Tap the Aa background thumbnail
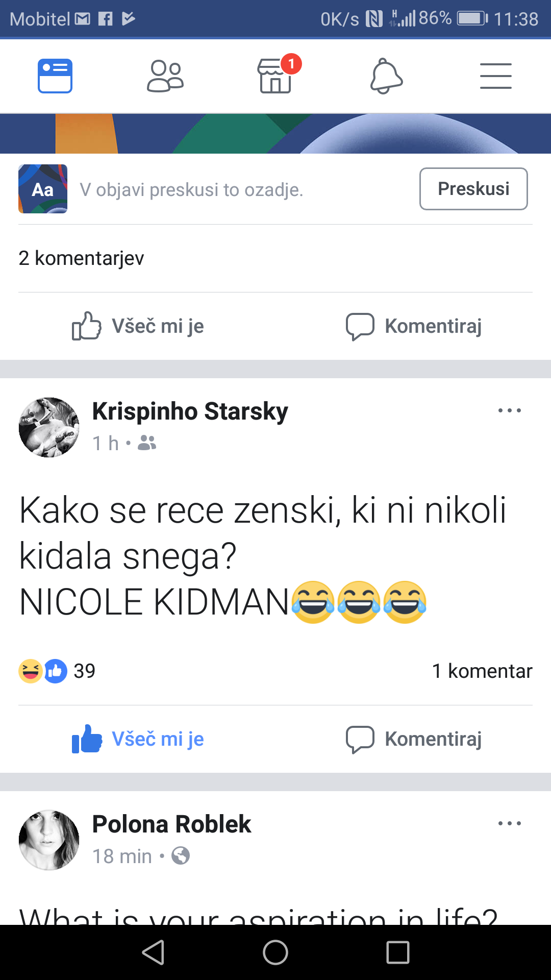Viewport: 551px width, 980px height. click(43, 189)
